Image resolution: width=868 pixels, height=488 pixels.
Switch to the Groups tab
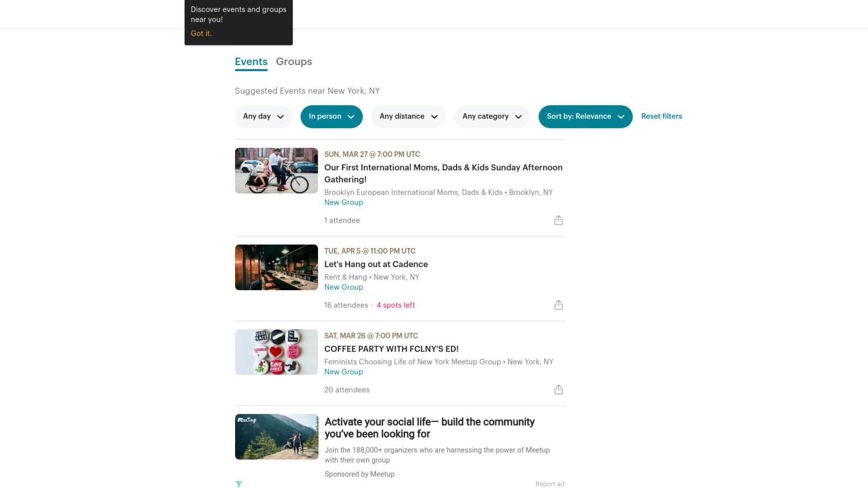(x=294, y=62)
